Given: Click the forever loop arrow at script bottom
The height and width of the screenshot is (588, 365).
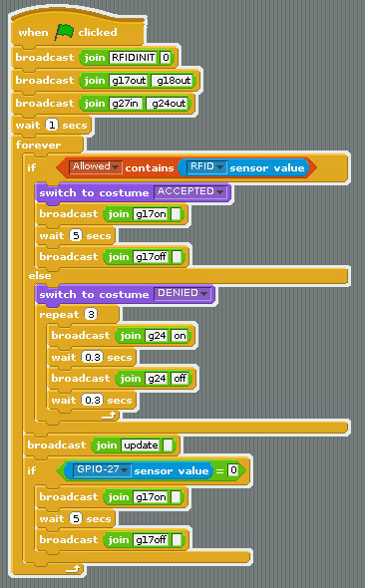Looking at the screenshot, I should tap(73, 569).
